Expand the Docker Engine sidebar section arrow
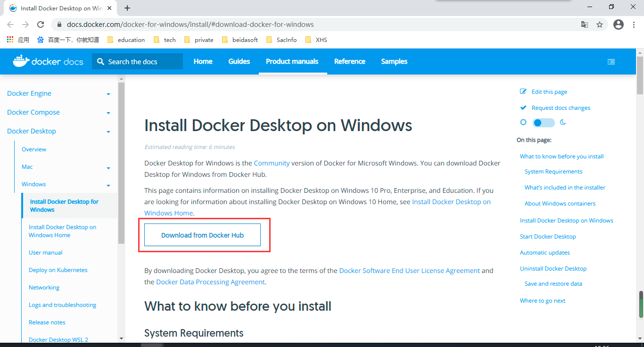The image size is (644, 347). click(108, 94)
